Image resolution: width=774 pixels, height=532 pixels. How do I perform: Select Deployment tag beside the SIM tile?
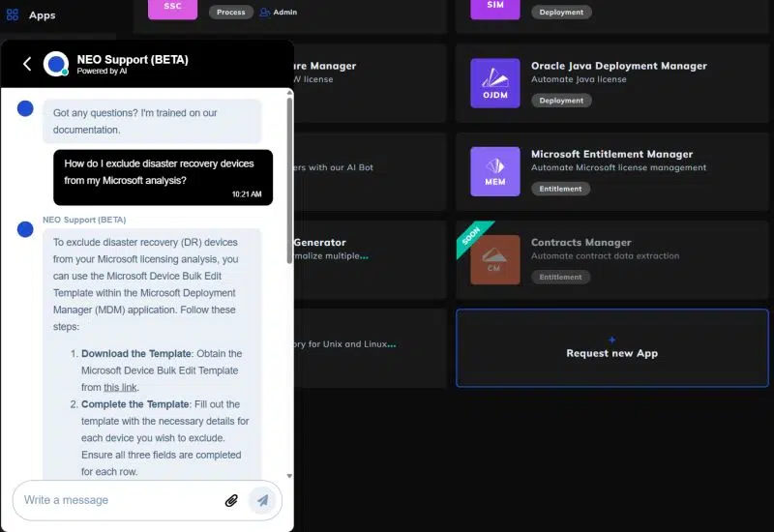coord(561,12)
